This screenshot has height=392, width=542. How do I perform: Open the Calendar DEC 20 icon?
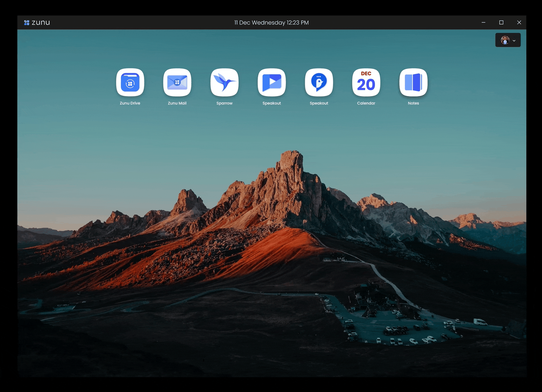pos(366,82)
